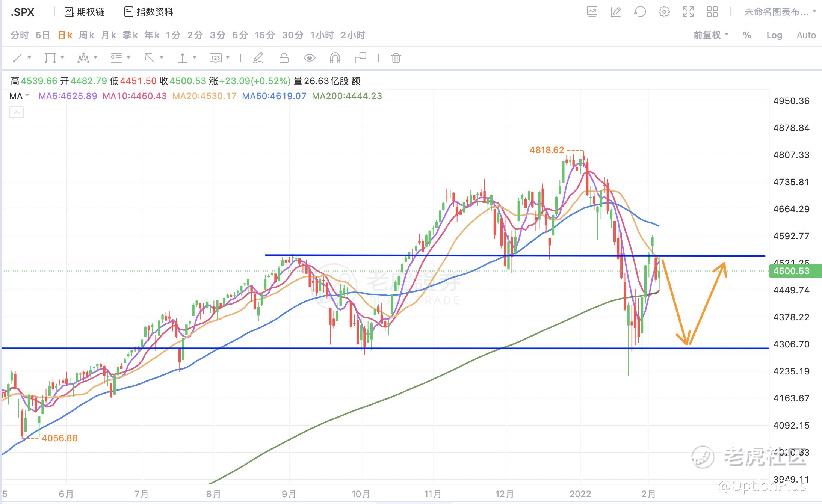
Task: Switch to 2分 interval
Action: [x=195, y=35]
